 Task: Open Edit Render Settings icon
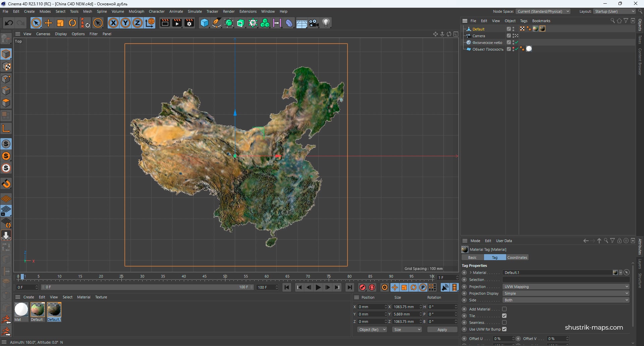coord(189,23)
